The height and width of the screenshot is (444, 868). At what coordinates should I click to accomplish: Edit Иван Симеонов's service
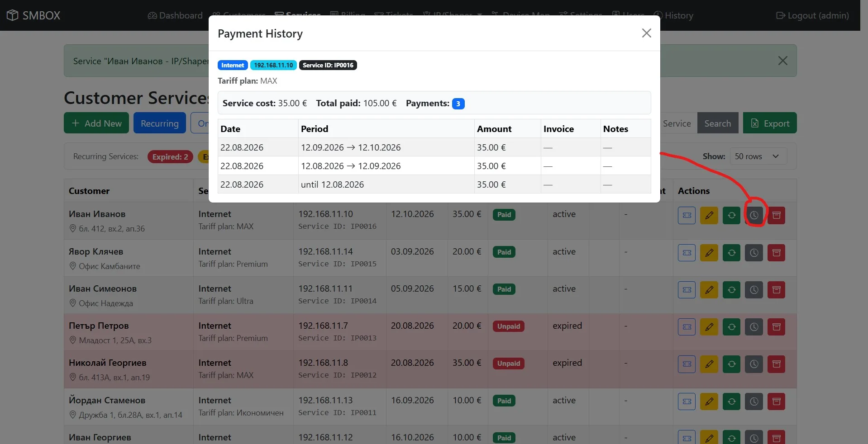pyautogui.click(x=709, y=290)
